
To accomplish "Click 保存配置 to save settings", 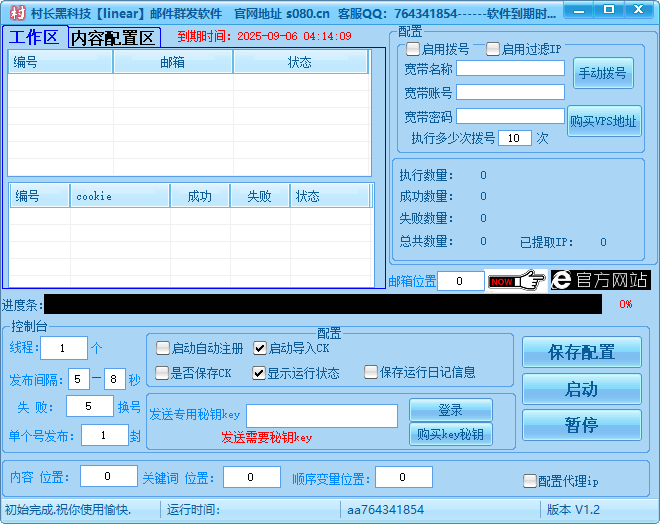I will [x=581, y=352].
